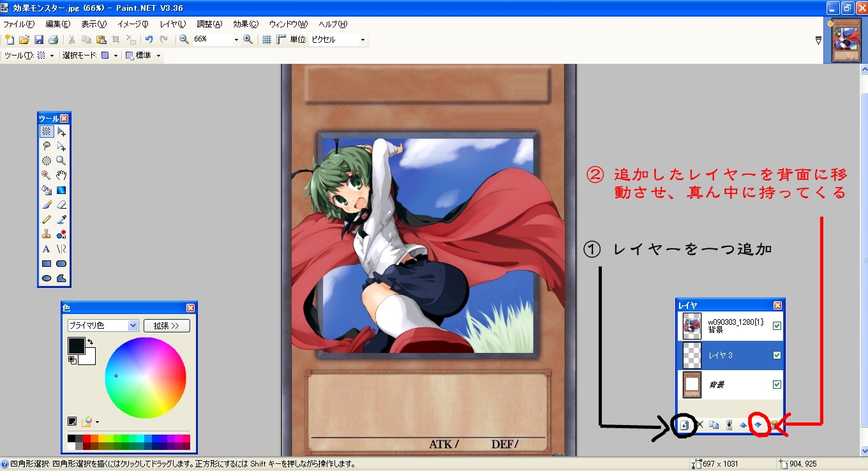
Task: Open the 単位 ピクセル units dropdown
Action: [363, 40]
